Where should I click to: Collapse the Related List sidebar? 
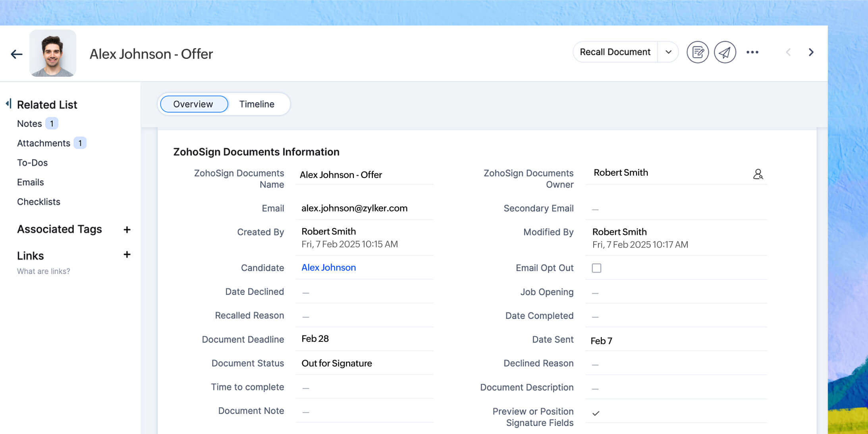[x=8, y=104]
